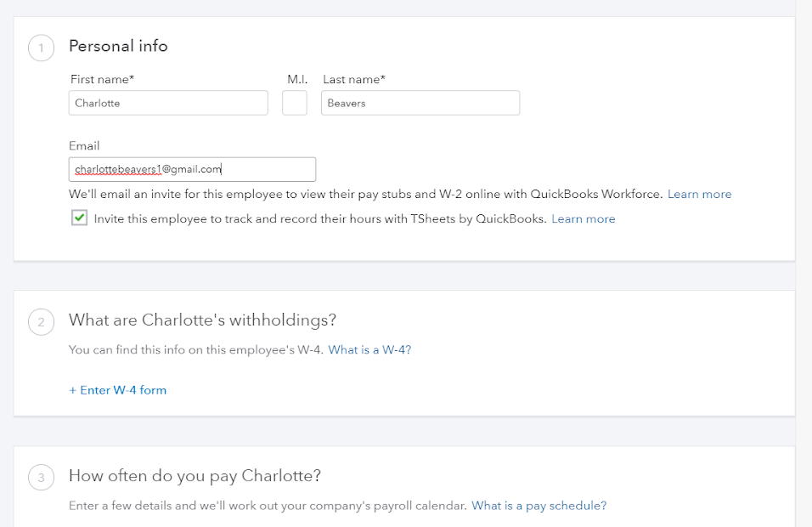Open the What is a W-4? link
This screenshot has height=527, width=812.
(x=369, y=349)
